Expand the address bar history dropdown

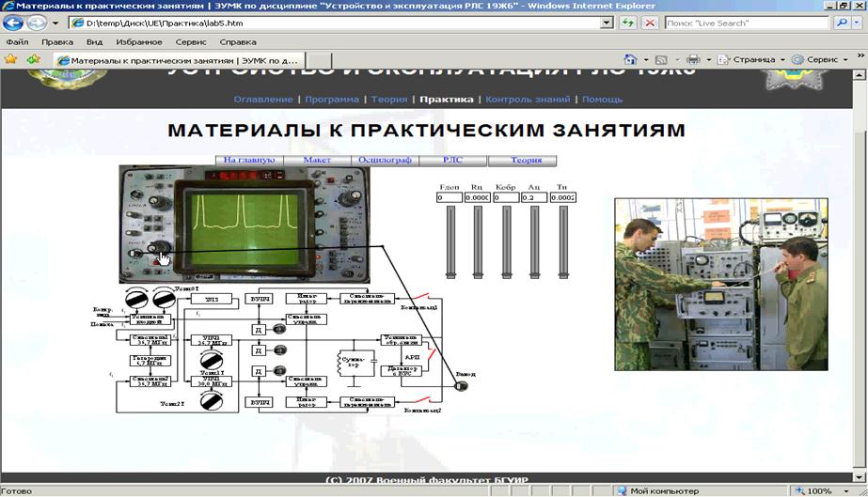click(606, 23)
